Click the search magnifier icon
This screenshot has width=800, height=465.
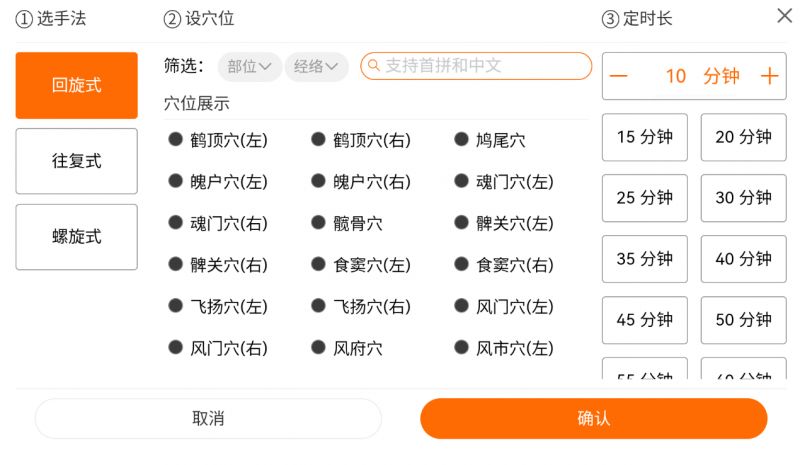pyautogui.click(x=374, y=66)
